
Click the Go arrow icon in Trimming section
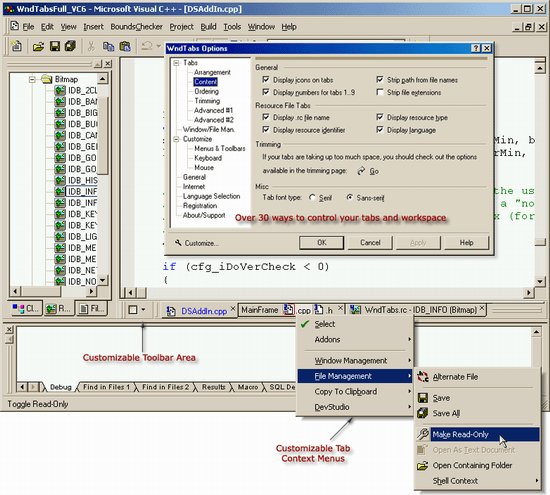click(x=361, y=171)
